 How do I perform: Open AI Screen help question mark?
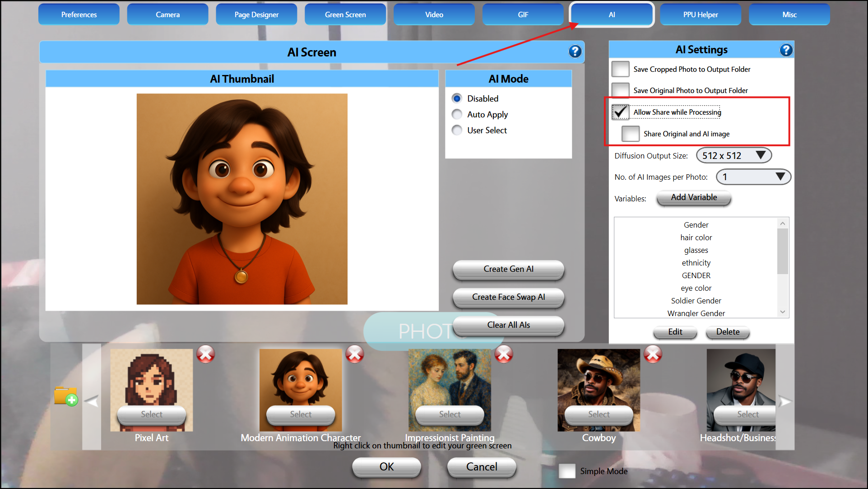[575, 51]
